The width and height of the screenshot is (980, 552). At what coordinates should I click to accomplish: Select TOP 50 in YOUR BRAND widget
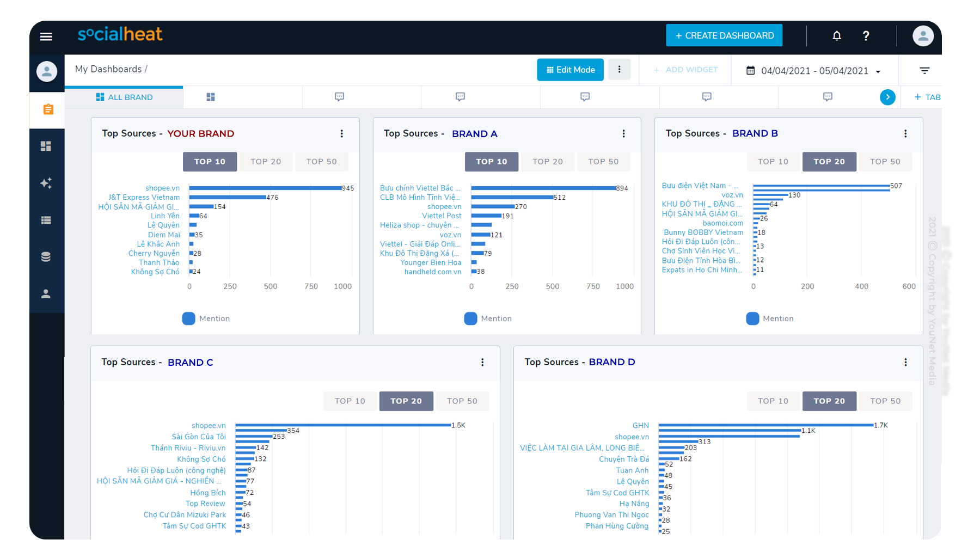click(x=322, y=162)
